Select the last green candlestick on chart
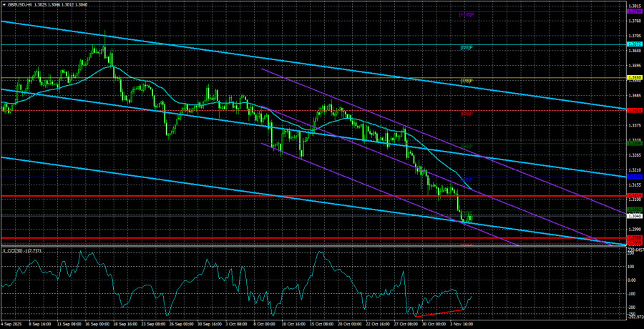 (x=471, y=217)
